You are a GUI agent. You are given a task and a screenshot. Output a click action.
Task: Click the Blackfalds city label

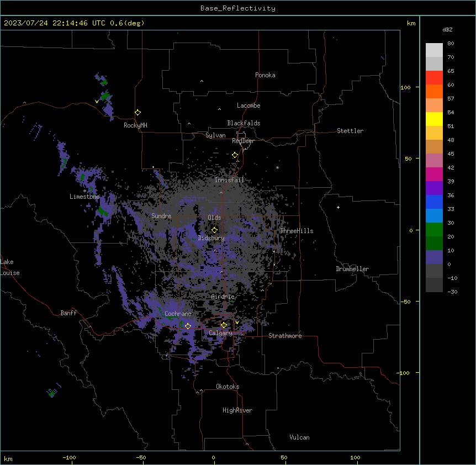click(244, 123)
